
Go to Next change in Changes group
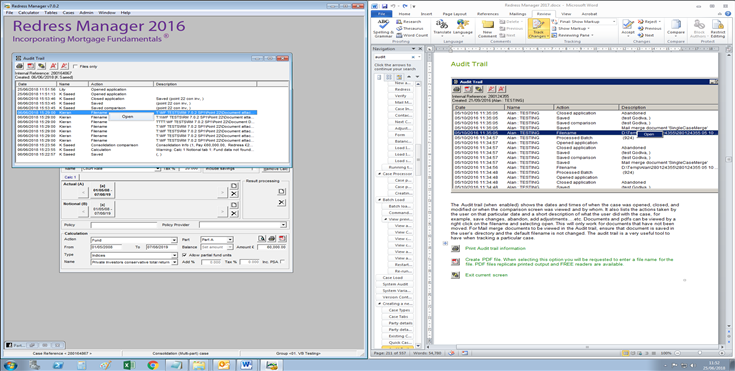tap(645, 35)
